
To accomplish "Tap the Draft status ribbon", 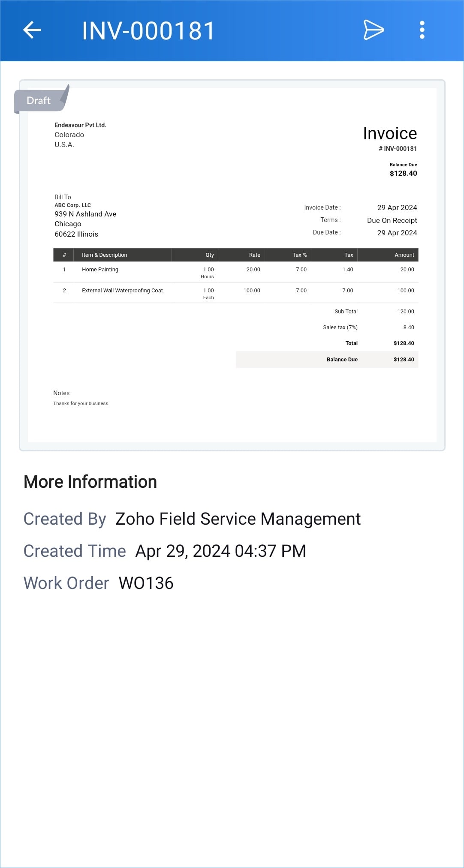I will click(x=39, y=100).
